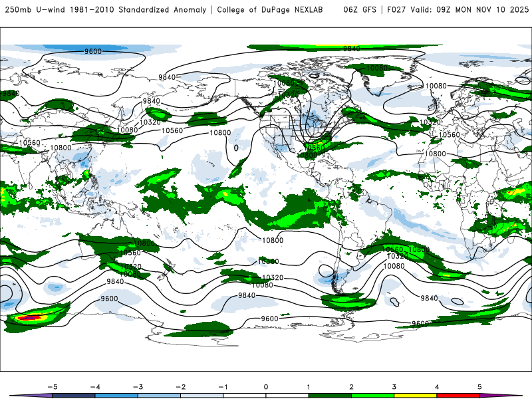Click the '4' colorbar tick label
Image resolution: width=532 pixels, height=399 pixels.
click(437, 387)
